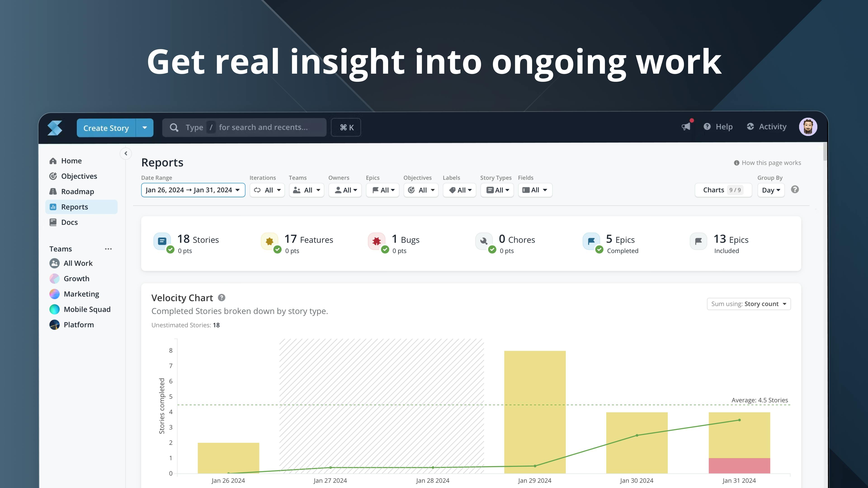The width and height of the screenshot is (868, 488).
Task: Open the Iterations filter dropdown
Action: 267,190
